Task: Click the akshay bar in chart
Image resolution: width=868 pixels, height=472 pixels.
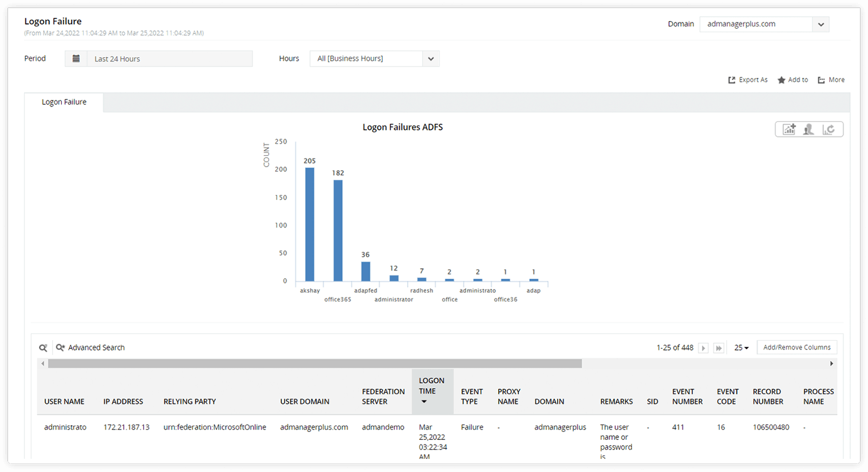Action: [x=310, y=225]
